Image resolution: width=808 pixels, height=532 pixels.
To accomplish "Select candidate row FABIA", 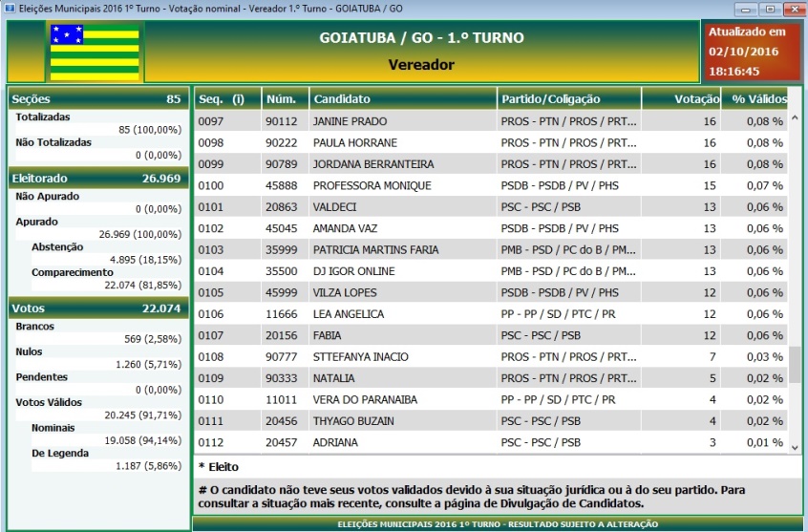I will pyautogui.click(x=491, y=335).
